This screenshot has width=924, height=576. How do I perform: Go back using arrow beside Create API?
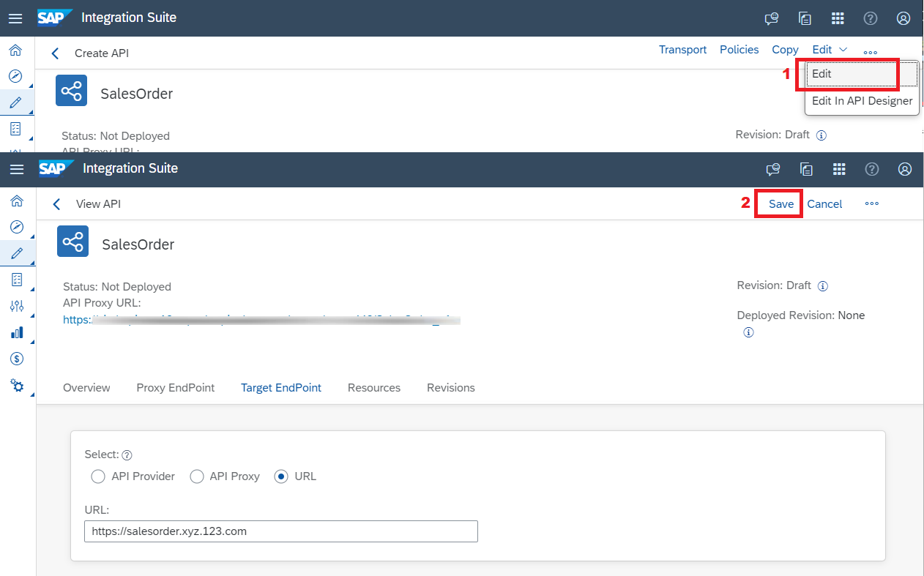pos(55,53)
